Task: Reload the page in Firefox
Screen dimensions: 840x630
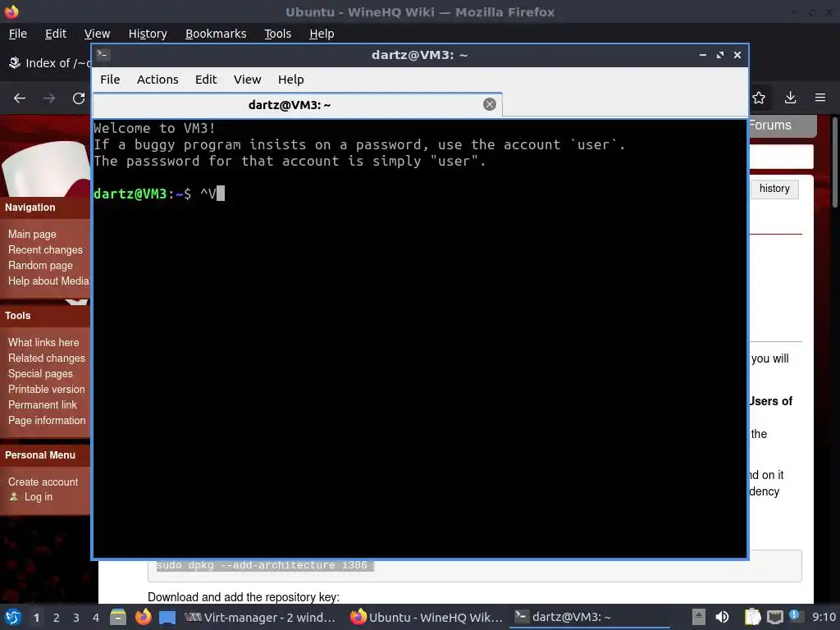Action: [x=79, y=98]
